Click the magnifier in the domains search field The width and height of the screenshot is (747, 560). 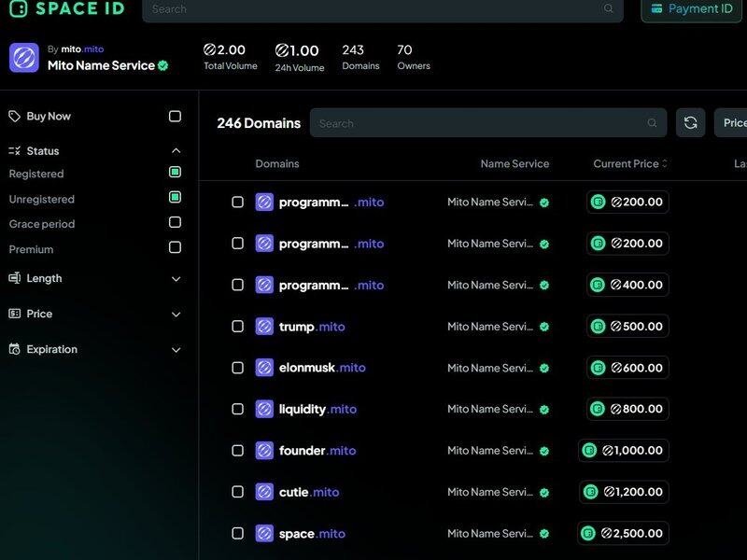[652, 123]
